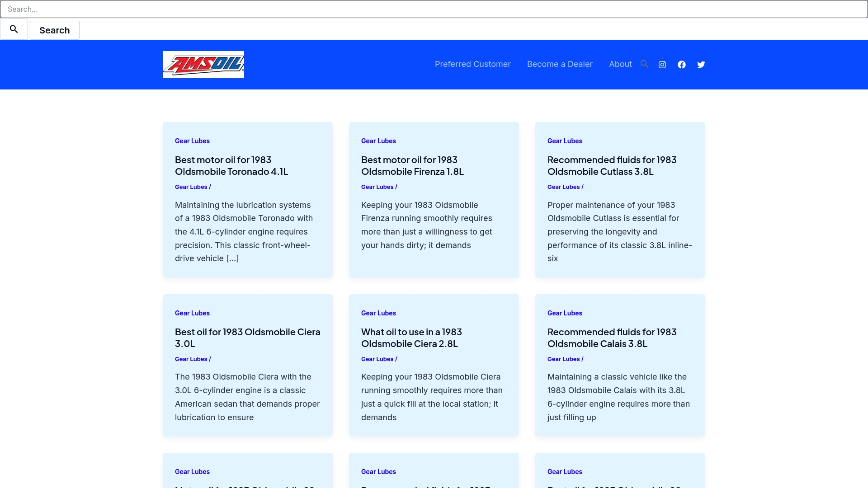Click Gear Lubes category above Firenza 1.8L title

(378, 141)
